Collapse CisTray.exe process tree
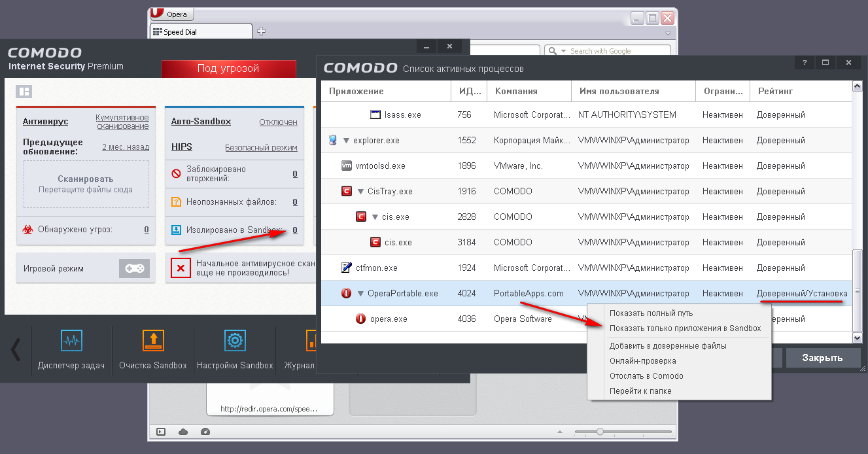Viewport: 868px width, 454px height. pos(360,192)
